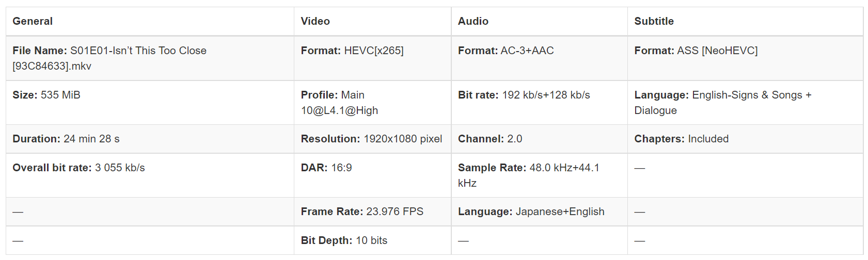Select the Size 535 MiB cell

[150, 103]
